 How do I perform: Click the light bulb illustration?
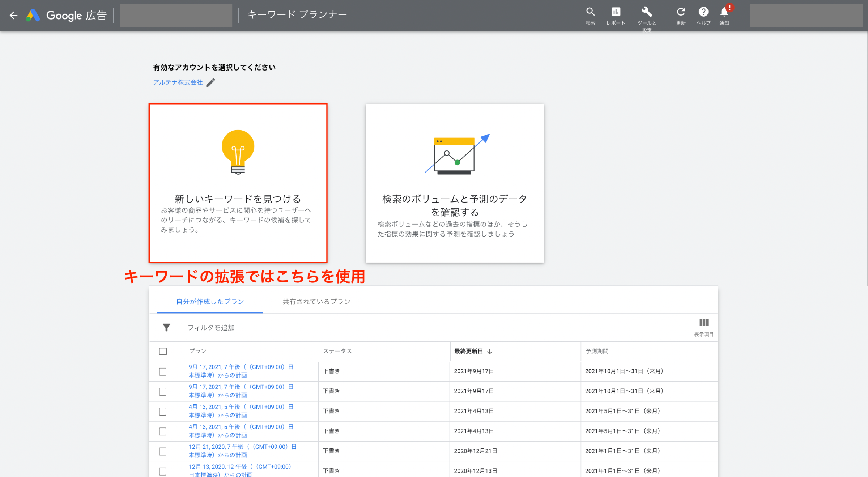[238, 152]
